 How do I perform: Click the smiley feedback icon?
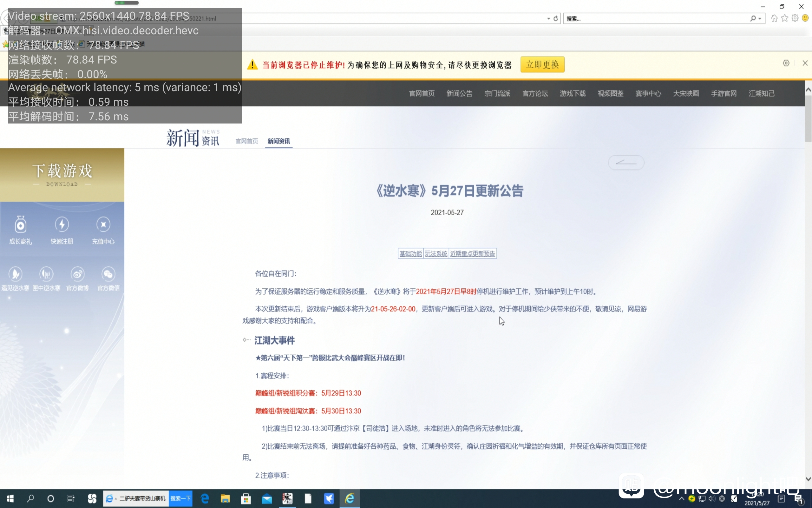click(x=805, y=18)
